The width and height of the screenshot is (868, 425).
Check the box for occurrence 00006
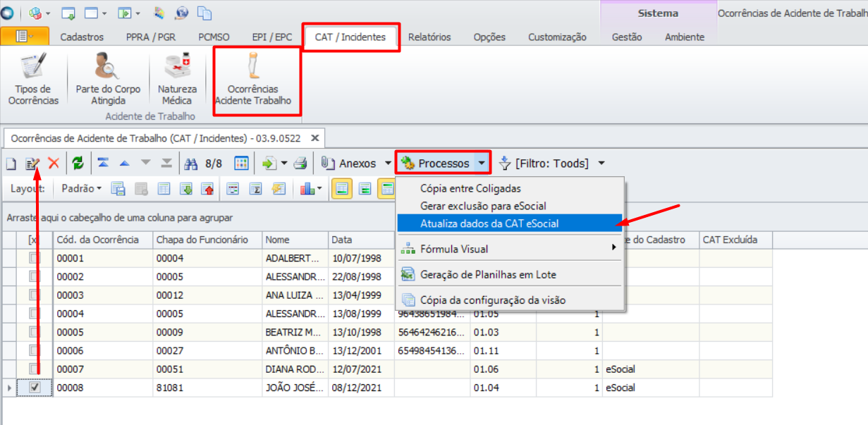tap(35, 350)
